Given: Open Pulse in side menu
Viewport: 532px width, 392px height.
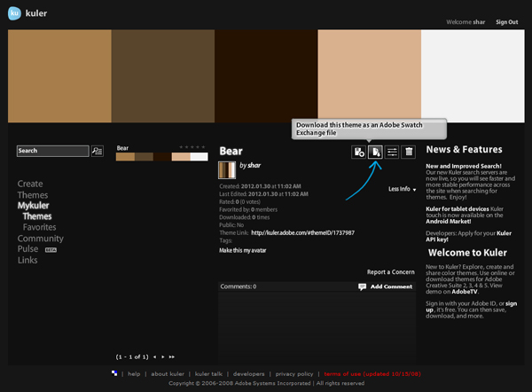Looking at the screenshot, I should pyautogui.click(x=27, y=249).
